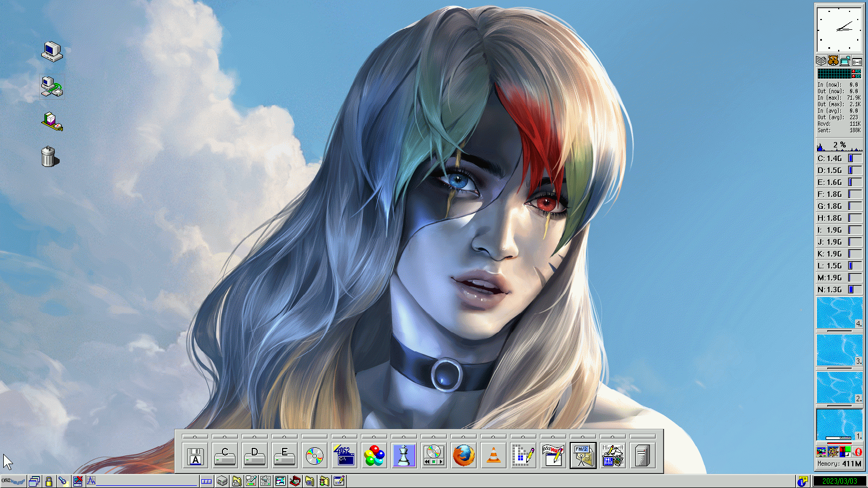Launch VLC media player cone icon
The image size is (868, 488).
point(493,456)
